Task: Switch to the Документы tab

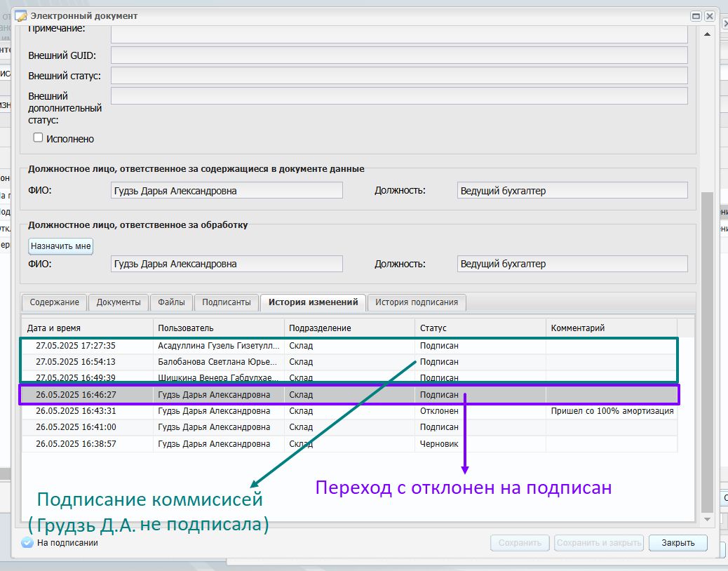Action: click(119, 302)
